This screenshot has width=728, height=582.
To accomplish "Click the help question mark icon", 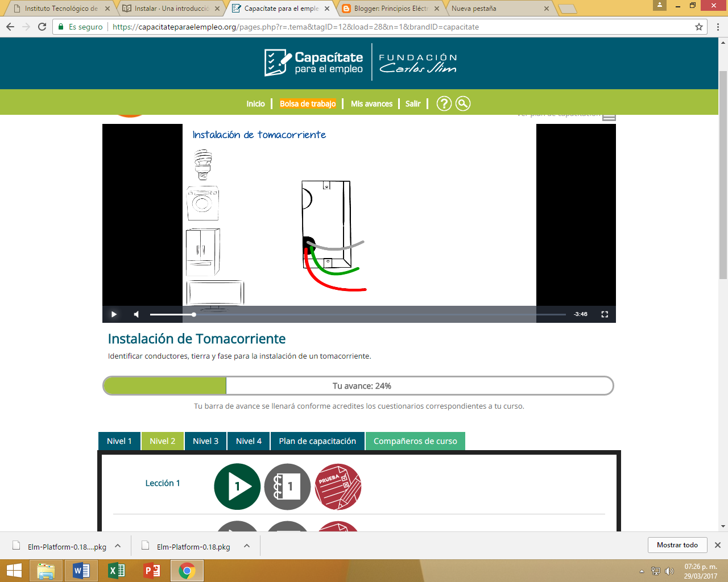I will click(x=444, y=103).
